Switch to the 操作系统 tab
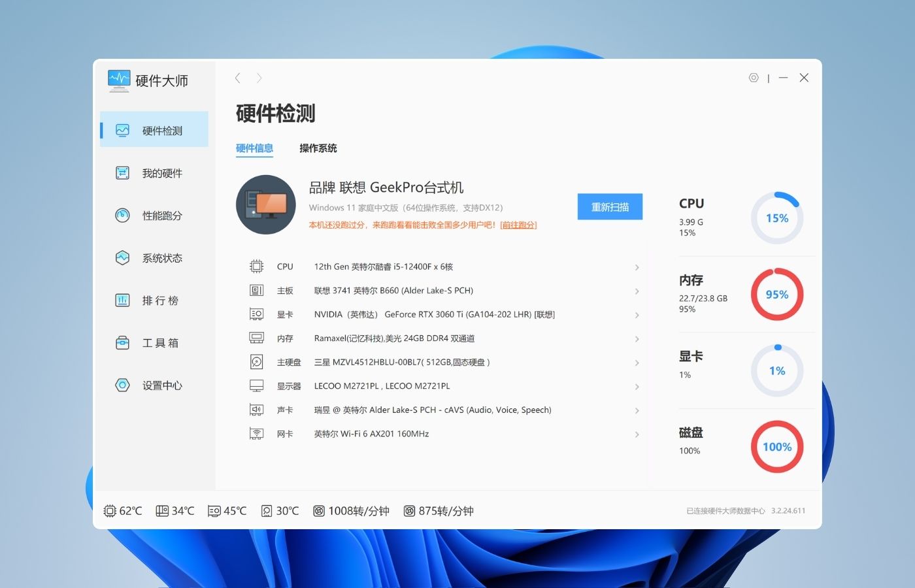This screenshot has height=588, width=915. point(318,148)
